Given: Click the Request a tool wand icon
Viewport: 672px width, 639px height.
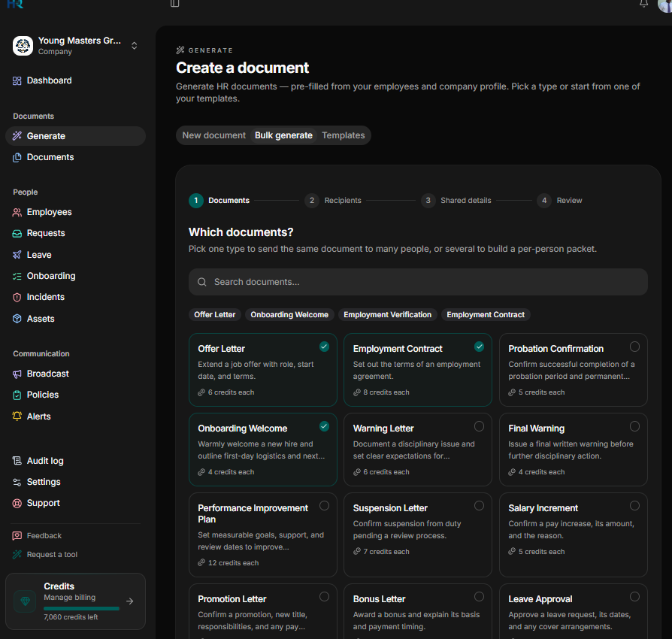Looking at the screenshot, I should 17,554.
